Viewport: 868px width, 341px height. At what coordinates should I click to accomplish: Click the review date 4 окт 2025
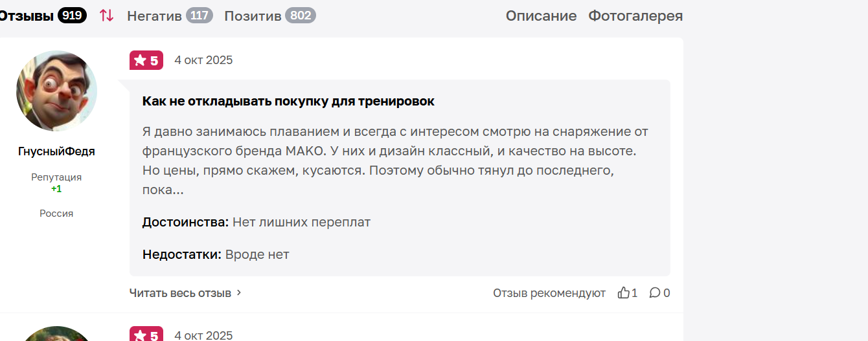click(x=203, y=60)
